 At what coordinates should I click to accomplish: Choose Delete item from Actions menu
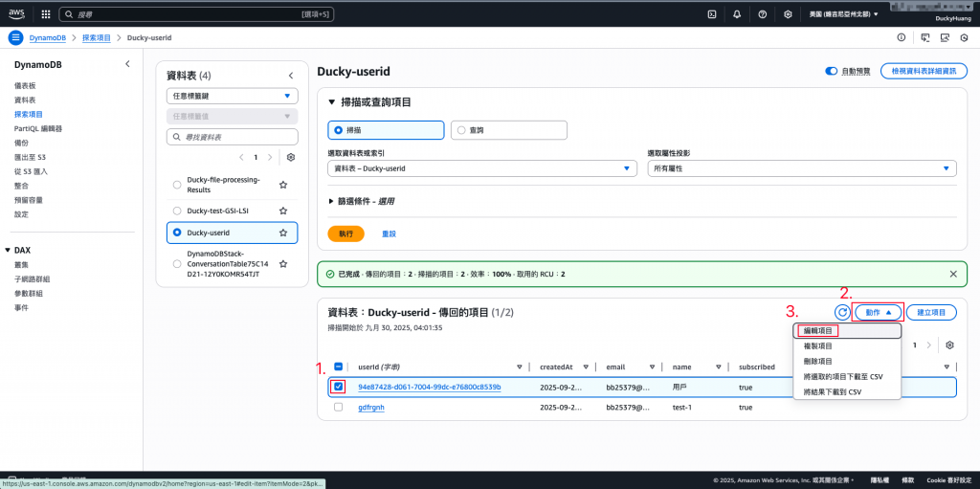point(847,362)
